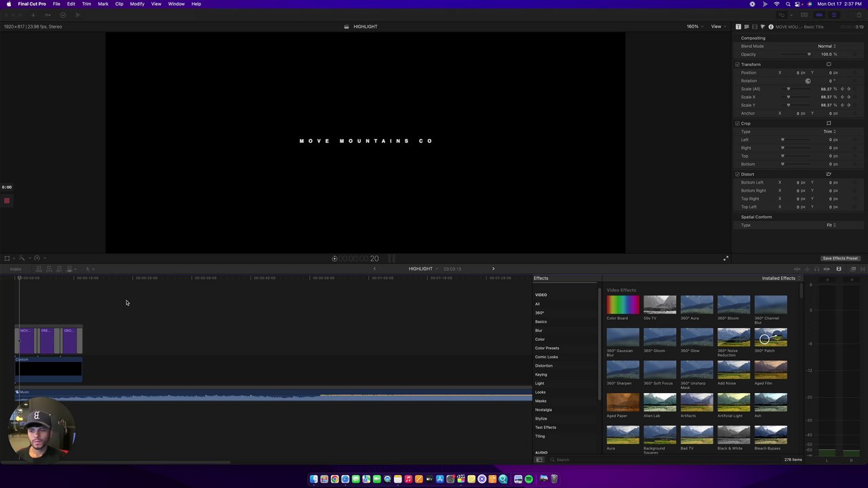Click the Distort on-screen controls icon
Screen dimensions: 868x488
point(829,174)
